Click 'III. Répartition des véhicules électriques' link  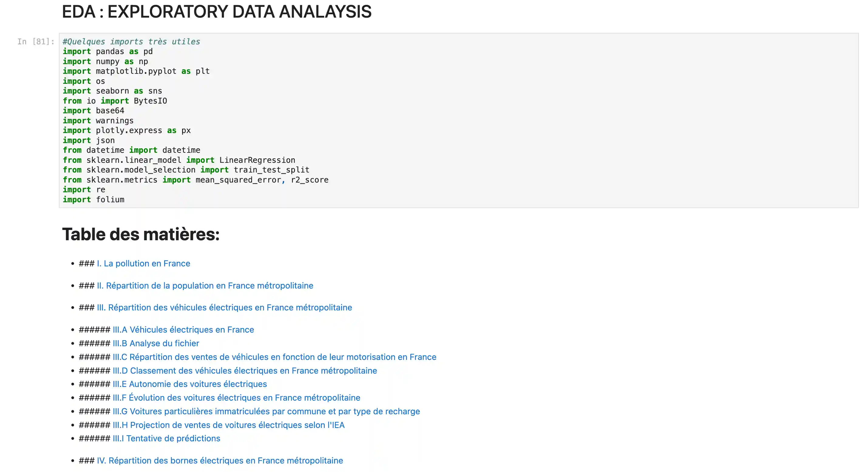tap(224, 307)
